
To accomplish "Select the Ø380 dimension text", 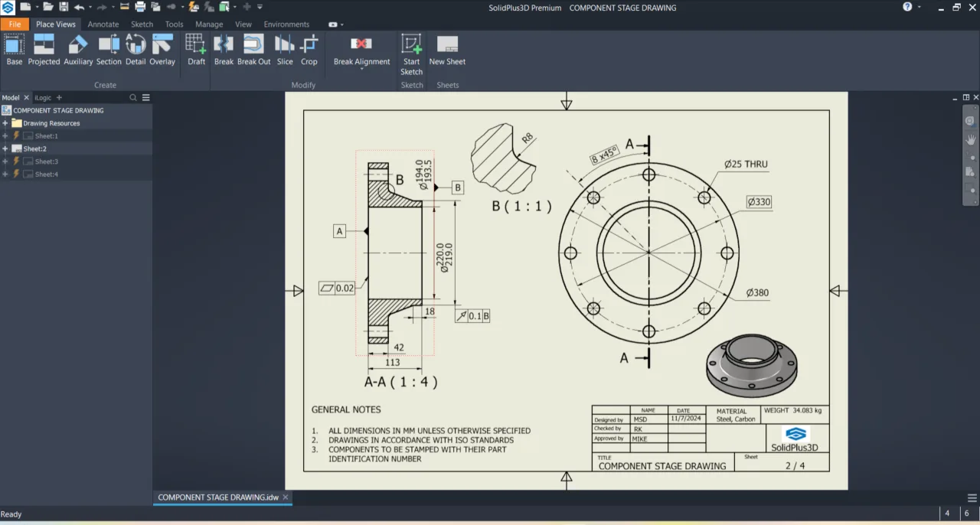I will tap(757, 292).
